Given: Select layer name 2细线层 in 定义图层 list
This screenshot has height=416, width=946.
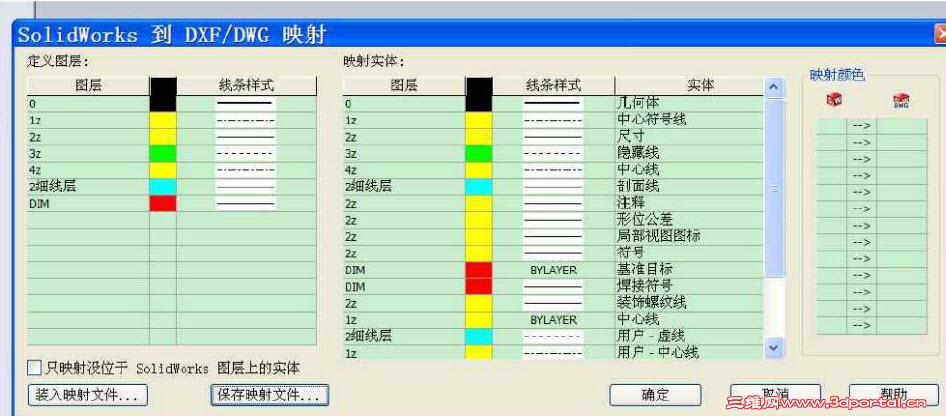Looking at the screenshot, I should pos(88,187).
